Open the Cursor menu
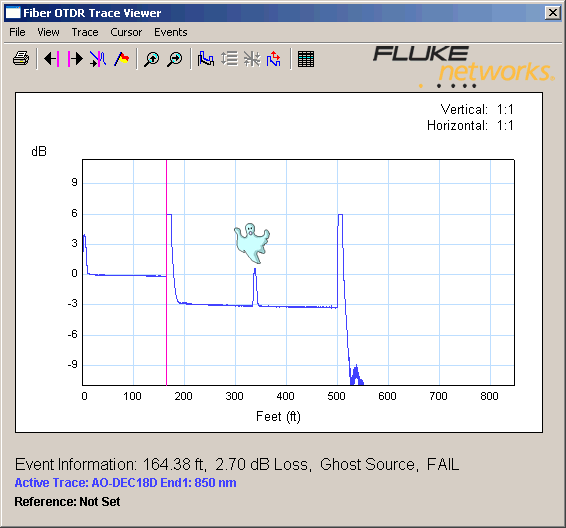This screenshot has width=566, height=528. point(126,32)
